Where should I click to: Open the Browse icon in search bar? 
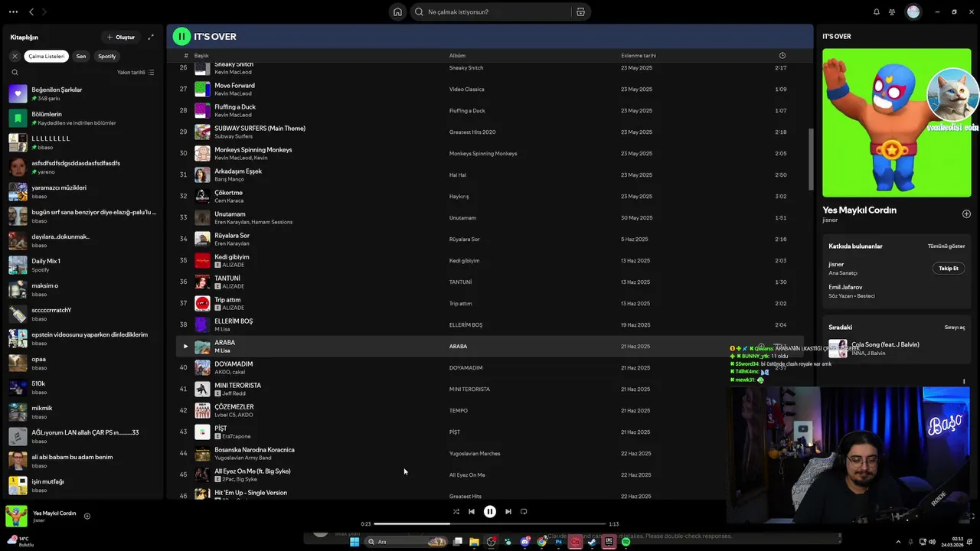pos(580,11)
